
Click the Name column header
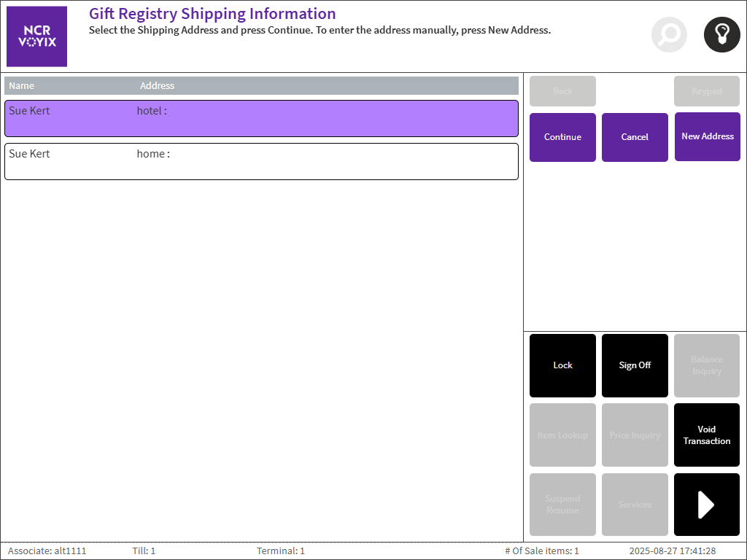tap(22, 86)
